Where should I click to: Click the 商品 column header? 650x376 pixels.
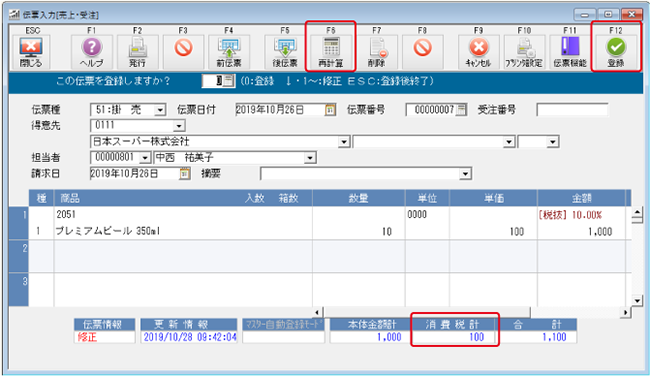[x=70, y=198]
